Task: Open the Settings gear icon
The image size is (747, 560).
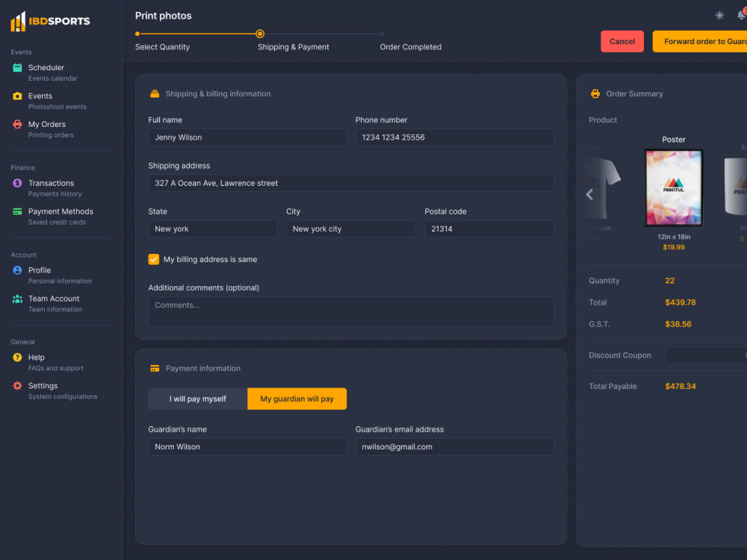Action: coord(17,386)
